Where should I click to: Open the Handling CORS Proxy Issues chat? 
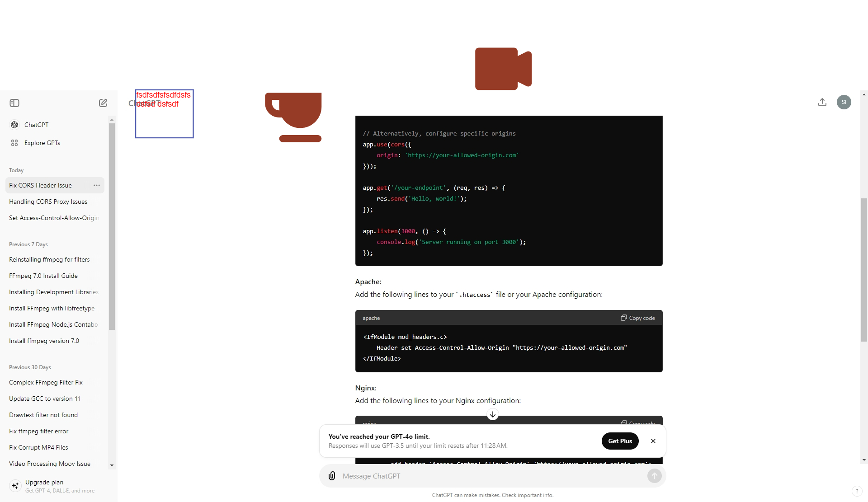[x=55, y=202]
